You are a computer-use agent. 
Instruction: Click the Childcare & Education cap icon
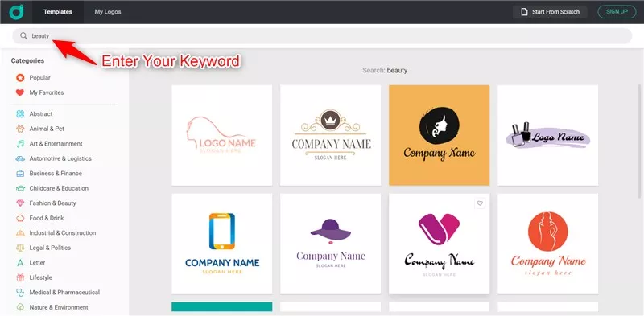(x=20, y=188)
